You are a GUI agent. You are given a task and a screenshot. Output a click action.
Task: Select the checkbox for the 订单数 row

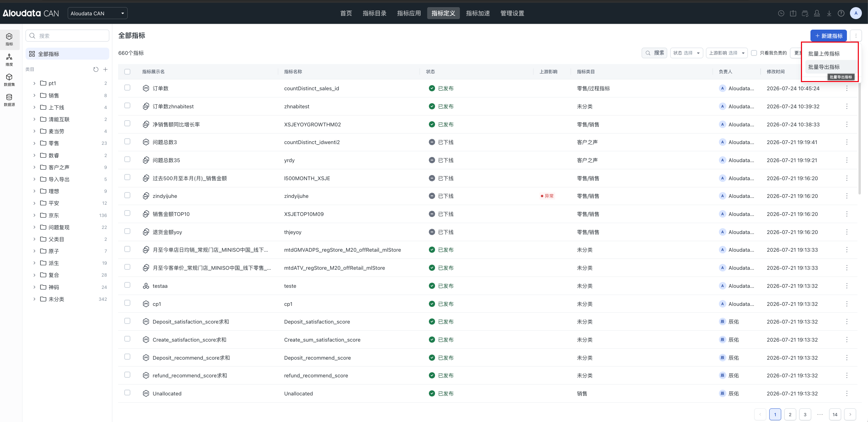tap(127, 88)
